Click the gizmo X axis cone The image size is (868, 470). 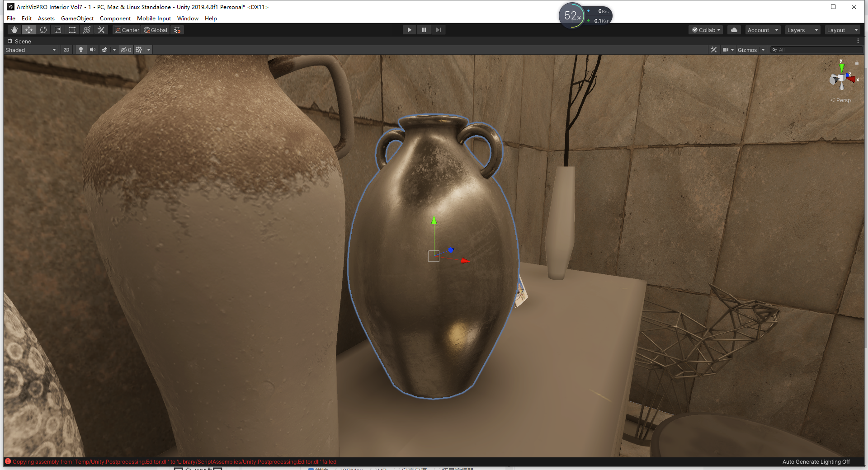pyautogui.click(x=851, y=79)
